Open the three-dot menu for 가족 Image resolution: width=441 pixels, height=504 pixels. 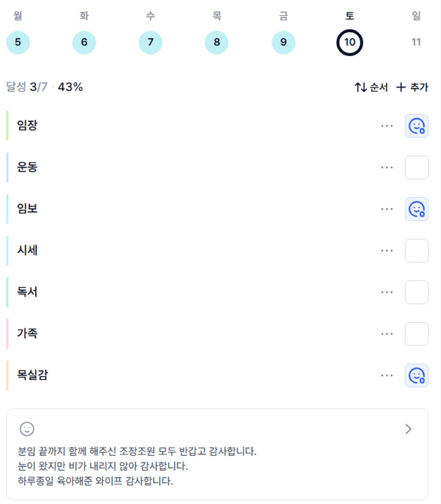point(387,334)
